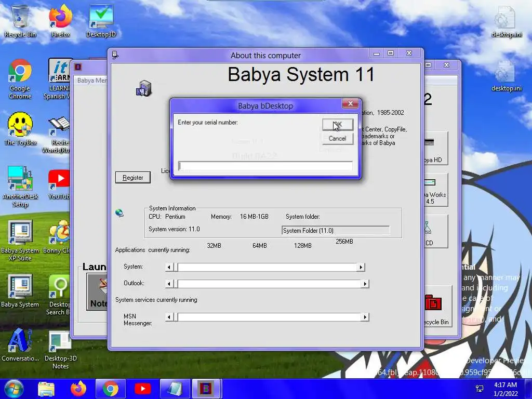Switch to the Babya app taskbar button
Screen dimensions: 532x399
pyautogui.click(x=206, y=389)
